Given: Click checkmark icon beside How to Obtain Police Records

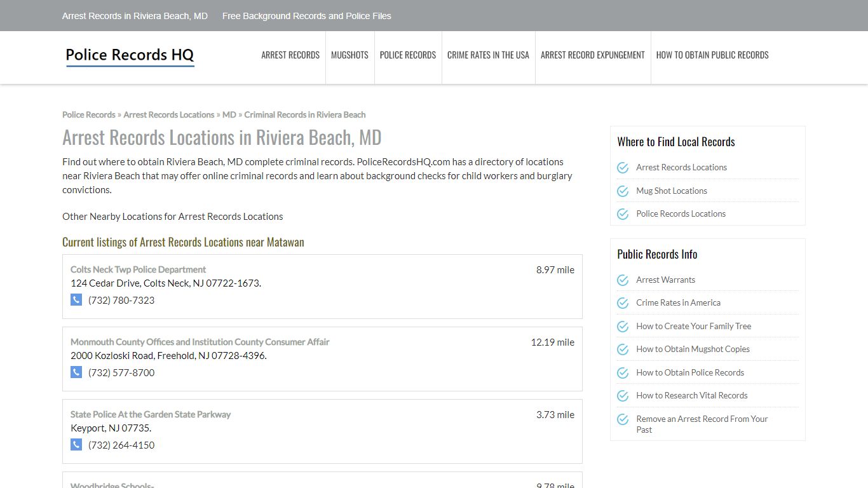Looking at the screenshot, I should click(x=623, y=373).
